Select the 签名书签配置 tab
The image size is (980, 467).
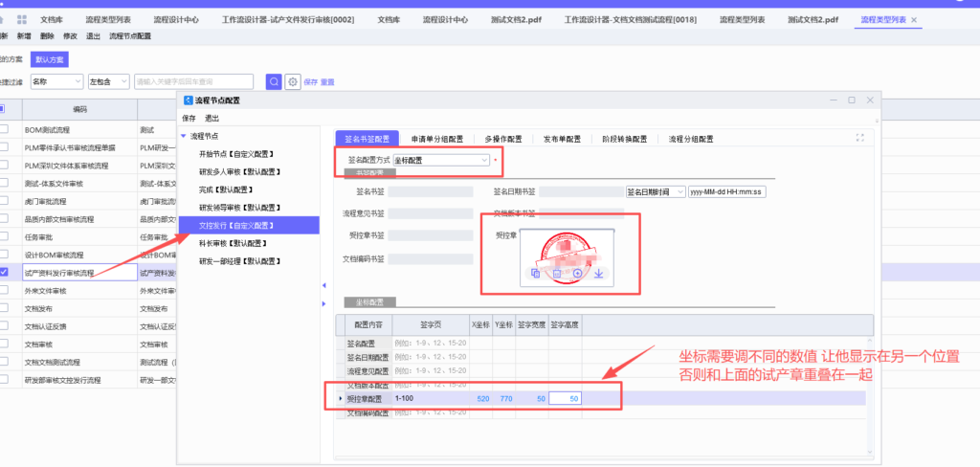[367, 139]
